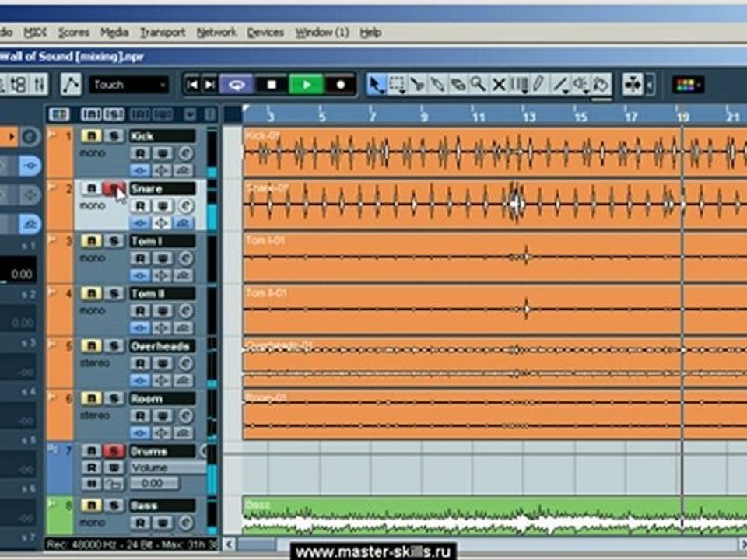Click the lock icon on the Drums track
The image size is (747, 560).
click(x=114, y=485)
